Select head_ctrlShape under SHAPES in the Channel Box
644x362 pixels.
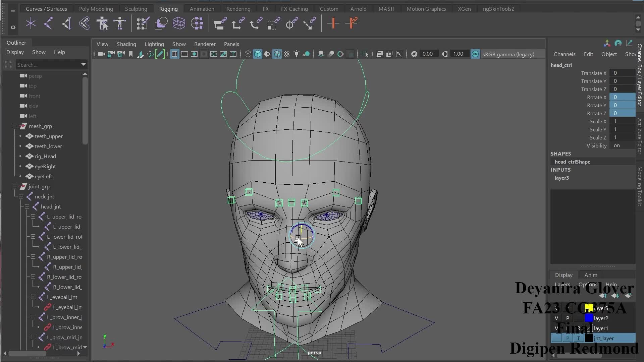(573, 162)
